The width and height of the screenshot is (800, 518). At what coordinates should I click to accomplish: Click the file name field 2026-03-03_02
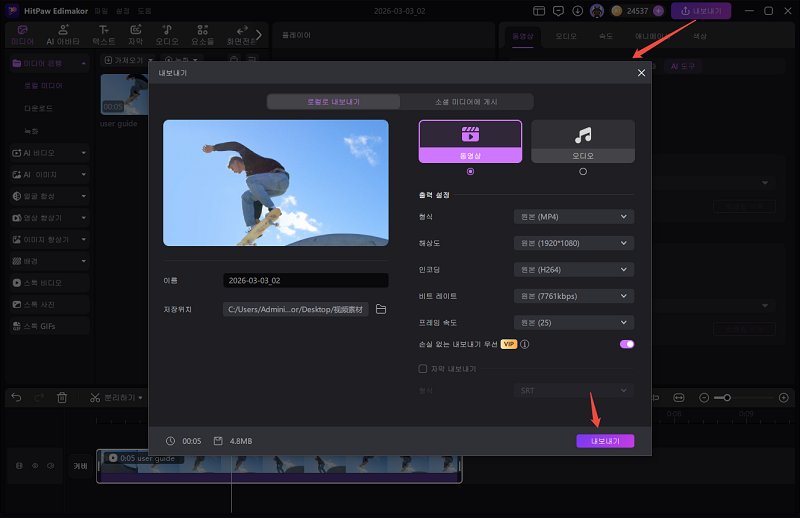[305, 281]
